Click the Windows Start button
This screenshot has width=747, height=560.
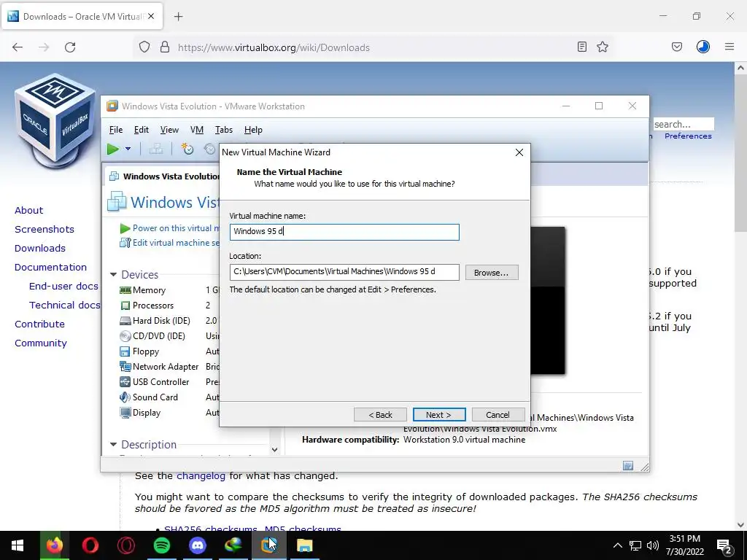pyautogui.click(x=18, y=545)
